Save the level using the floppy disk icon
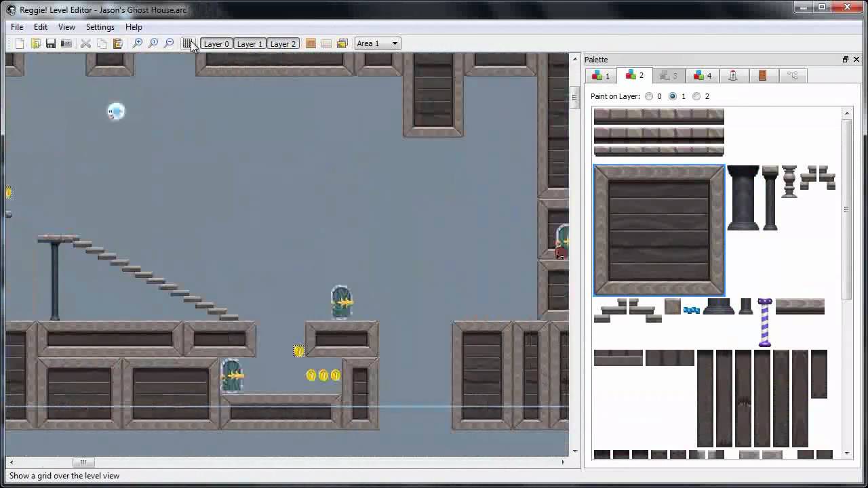This screenshot has width=868, height=488. pos(51,43)
